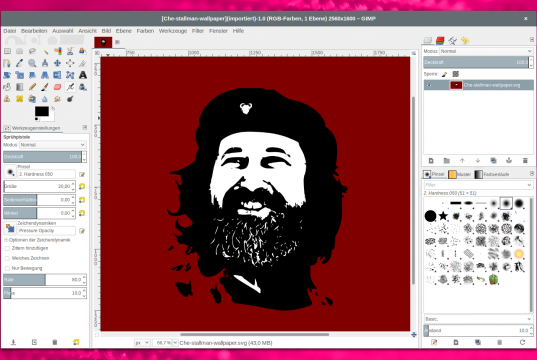Toggle visibility eye of Che-stallman-wallpaper.svg layer
This screenshot has height=360, width=537.
click(x=429, y=85)
